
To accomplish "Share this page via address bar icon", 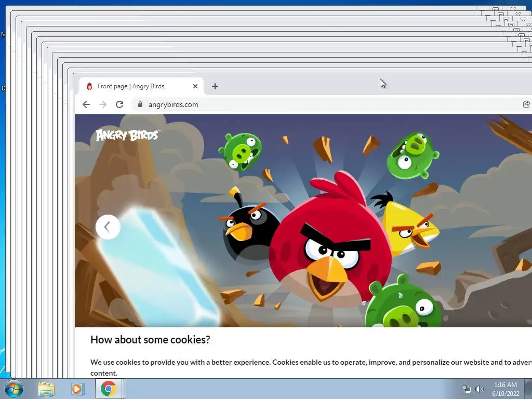I will pos(526,104).
